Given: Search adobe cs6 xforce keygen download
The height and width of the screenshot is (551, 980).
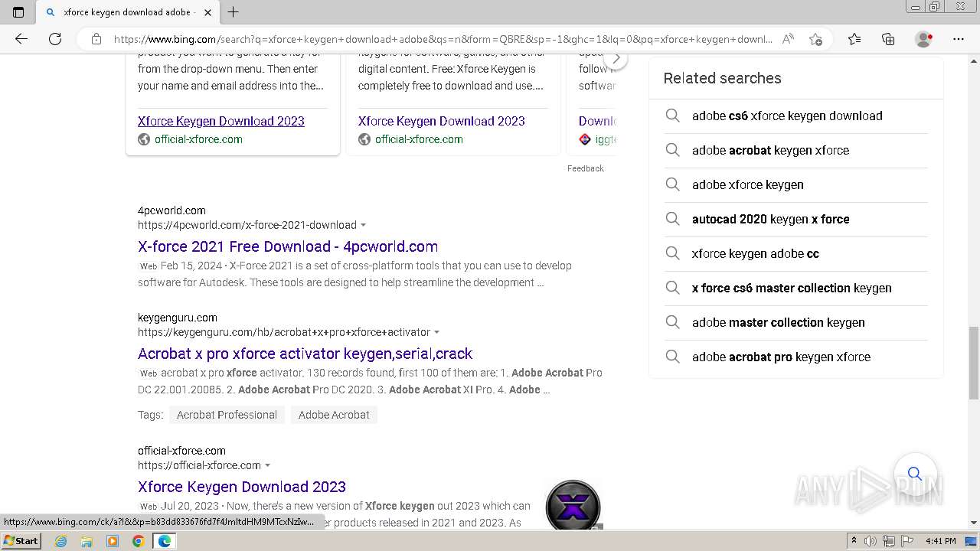Looking at the screenshot, I should (x=796, y=116).
